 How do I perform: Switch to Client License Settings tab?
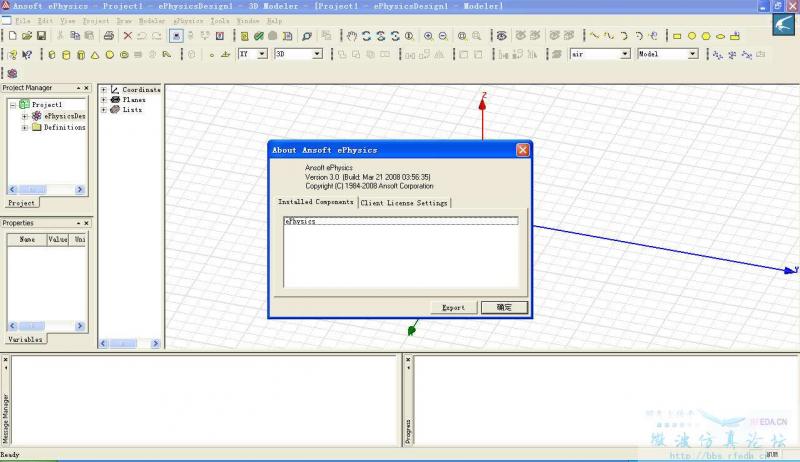(404, 203)
